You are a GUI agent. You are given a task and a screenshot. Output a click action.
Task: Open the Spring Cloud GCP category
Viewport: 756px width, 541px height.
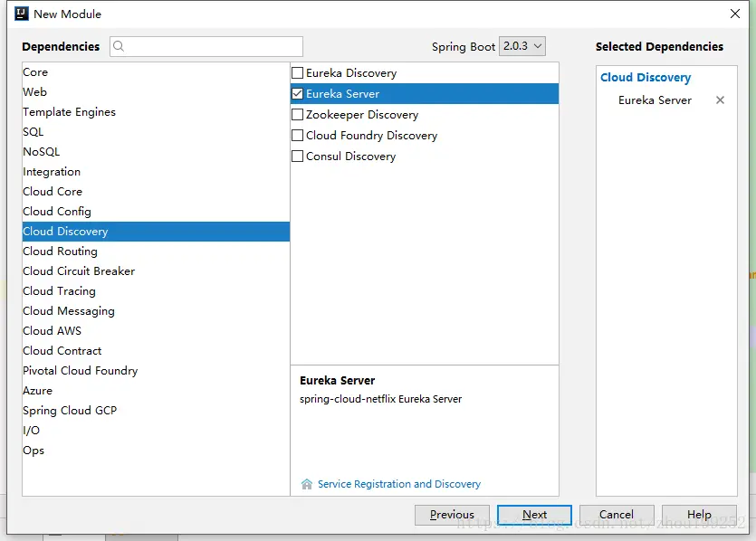click(156, 411)
